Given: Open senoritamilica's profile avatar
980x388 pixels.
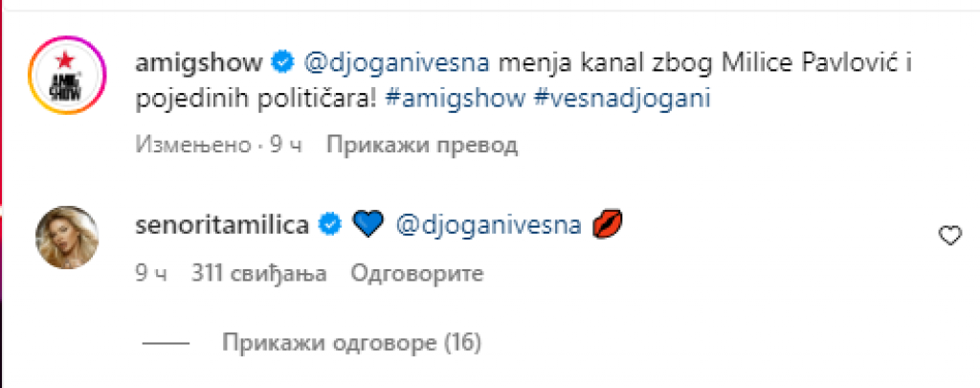Looking at the screenshot, I should [68, 238].
